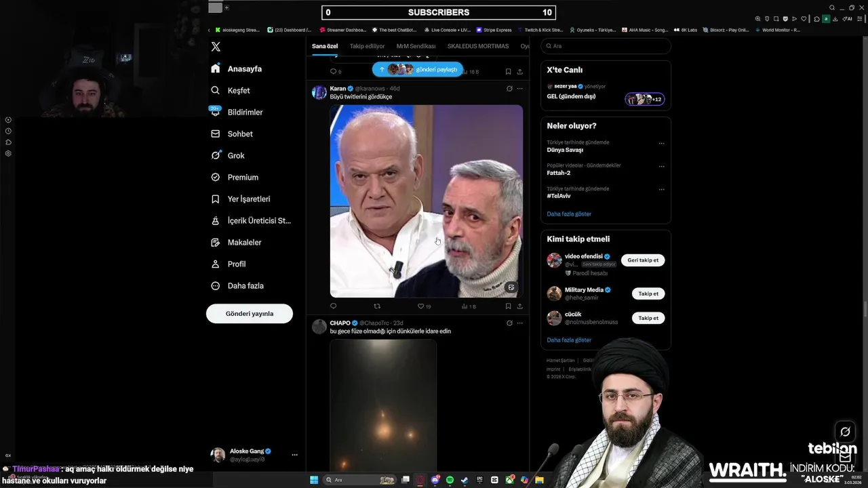Open Bildirimler notifications

[237, 112]
